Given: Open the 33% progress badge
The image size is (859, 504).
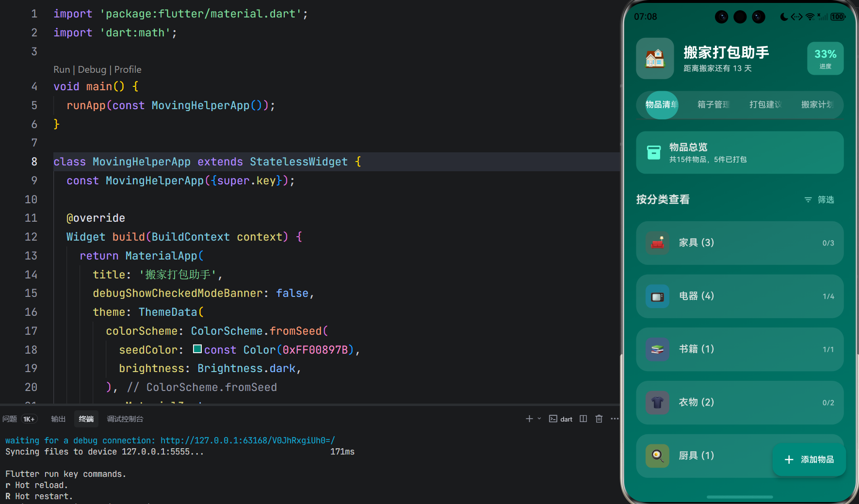Looking at the screenshot, I should [x=825, y=59].
